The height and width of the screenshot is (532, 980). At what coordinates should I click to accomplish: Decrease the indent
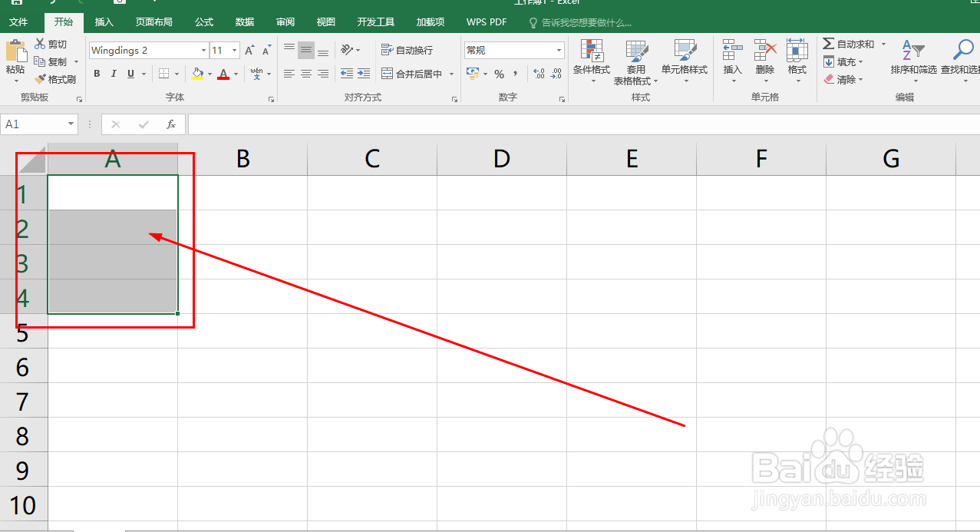tap(346, 74)
